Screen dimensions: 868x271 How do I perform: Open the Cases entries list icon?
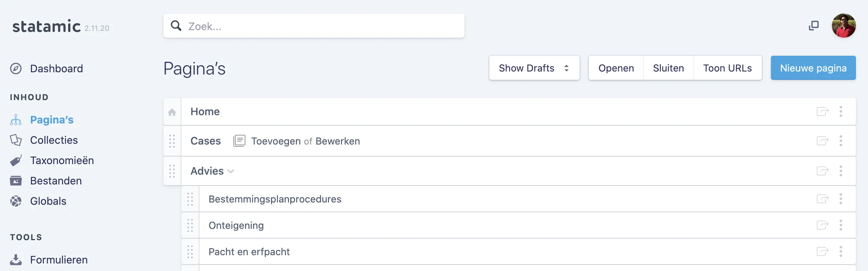coord(239,141)
